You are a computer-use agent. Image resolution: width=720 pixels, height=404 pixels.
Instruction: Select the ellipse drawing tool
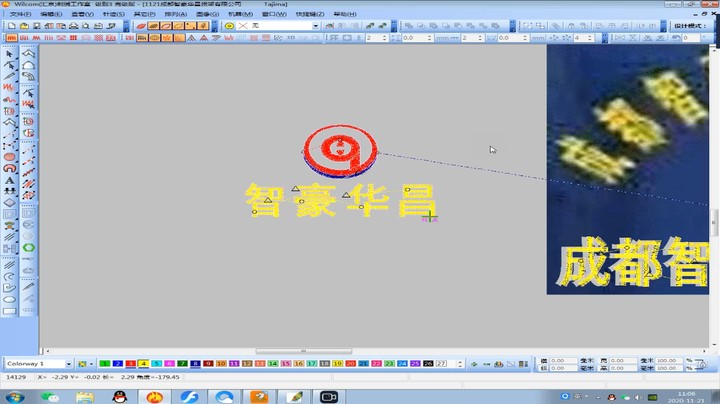click(9, 300)
